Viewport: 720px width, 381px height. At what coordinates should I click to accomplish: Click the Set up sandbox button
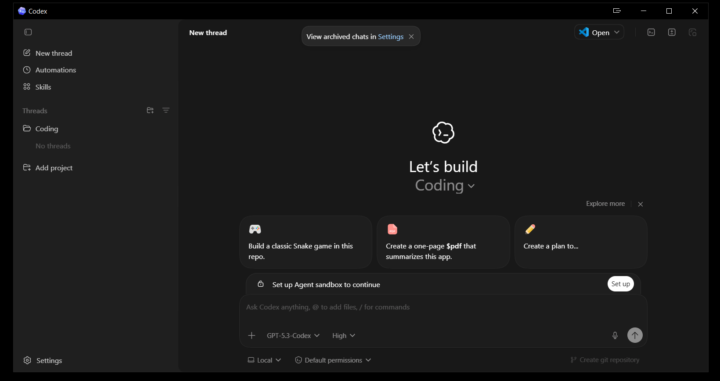[x=620, y=284]
